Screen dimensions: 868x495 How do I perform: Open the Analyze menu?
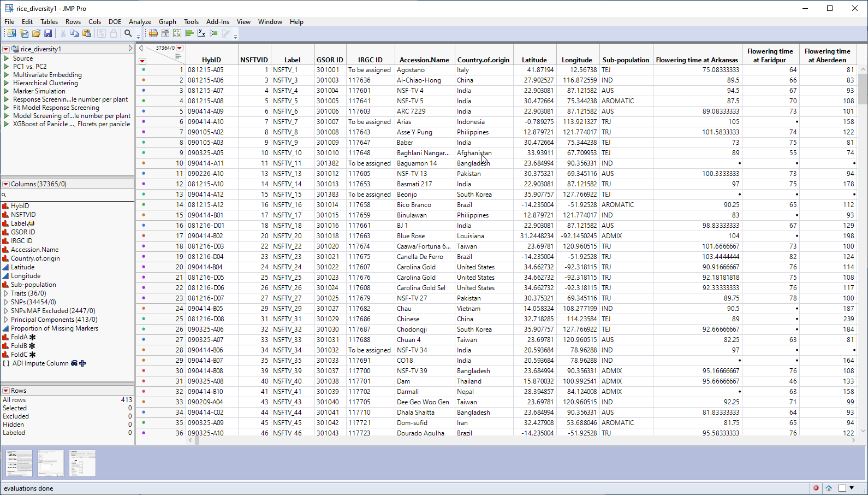(x=140, y=22)
